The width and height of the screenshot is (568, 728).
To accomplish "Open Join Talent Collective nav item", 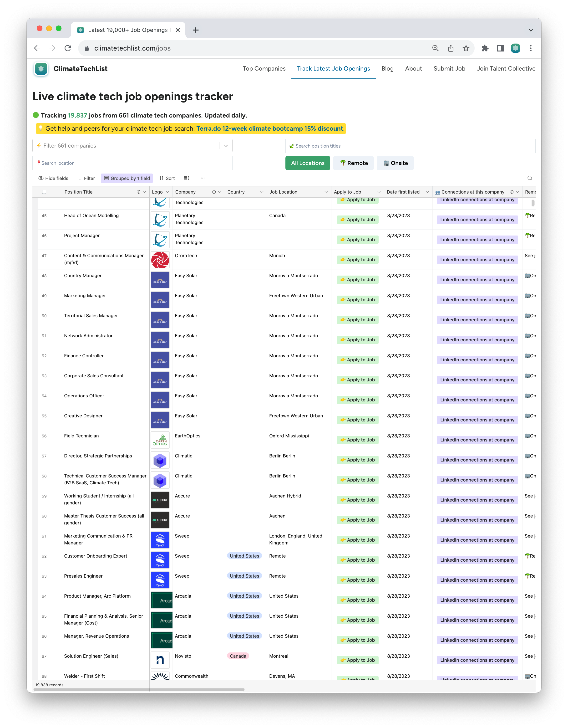I will (506, 69).
